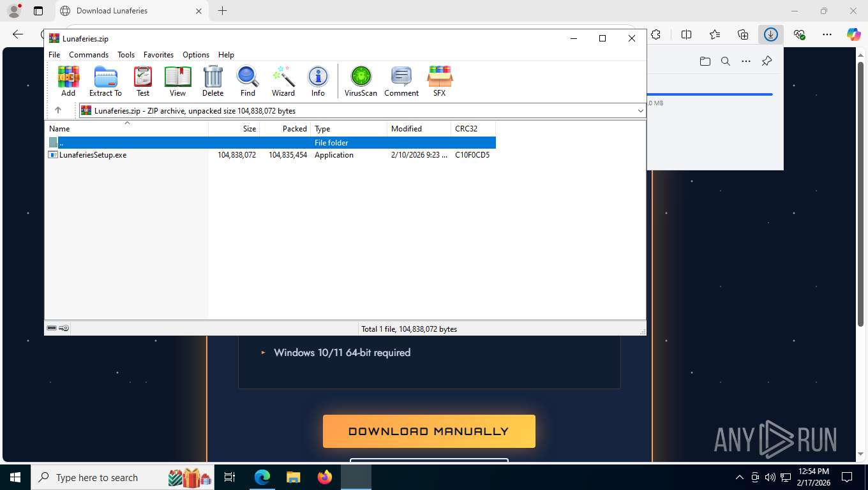
Task: Select the parent folder '..' row
Action: 271,143
